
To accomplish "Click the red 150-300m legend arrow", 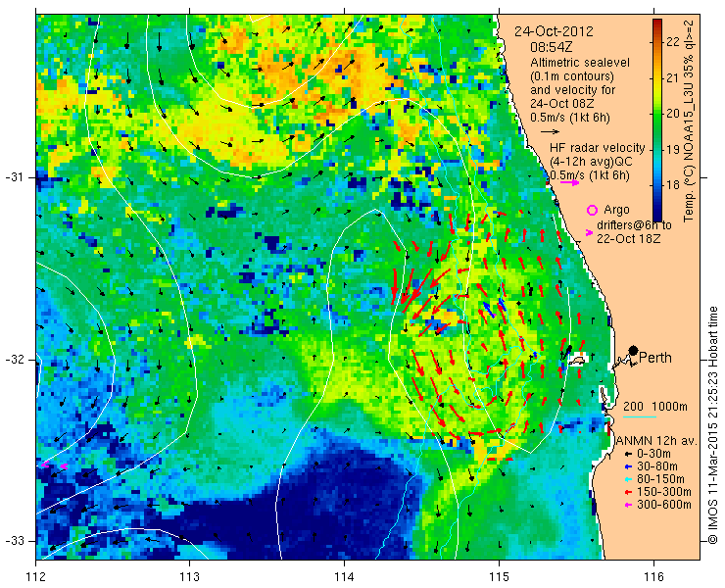I will point(627,492).
